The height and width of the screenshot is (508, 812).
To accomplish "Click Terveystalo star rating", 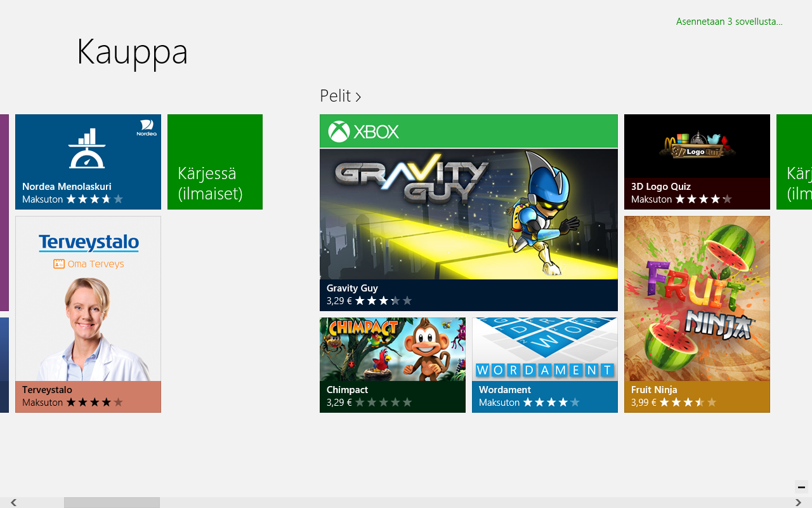I will (95, 403).
